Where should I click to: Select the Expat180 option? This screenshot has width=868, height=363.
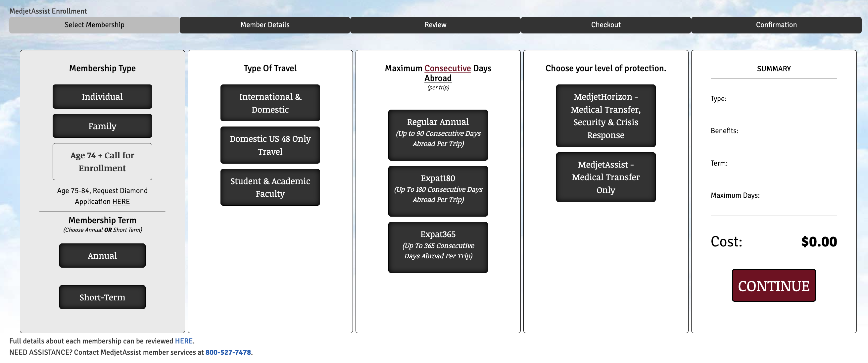point(438,191)
